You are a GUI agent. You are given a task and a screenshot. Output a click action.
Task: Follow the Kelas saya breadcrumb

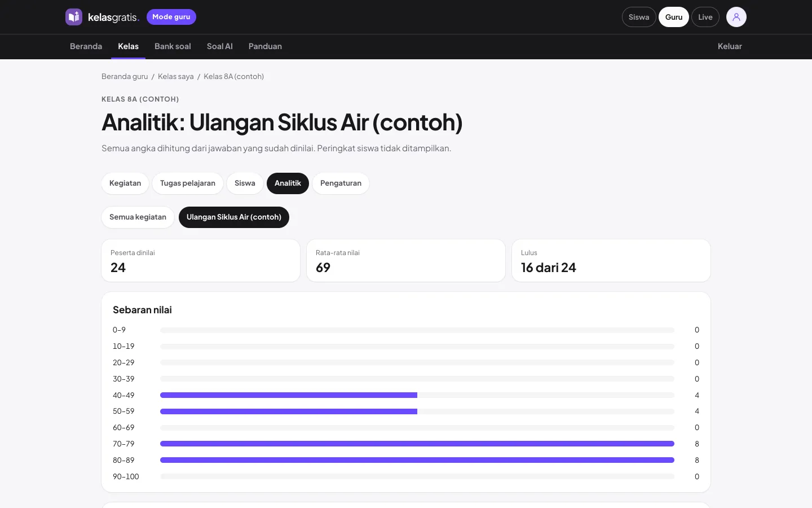tap(176, 76)
